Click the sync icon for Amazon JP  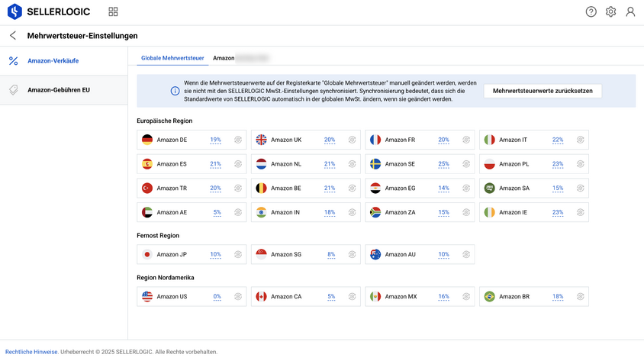(x=238, y=254)
